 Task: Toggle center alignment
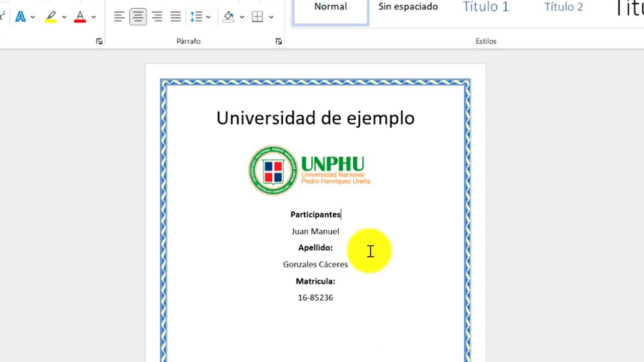click(x=138, y=17)
